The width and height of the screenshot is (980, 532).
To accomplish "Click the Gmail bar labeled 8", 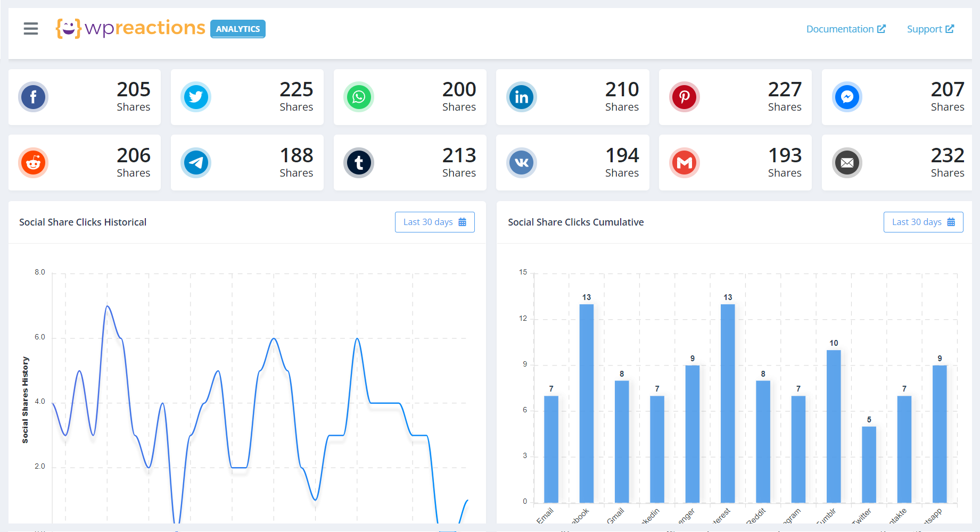I will point(622,442).
